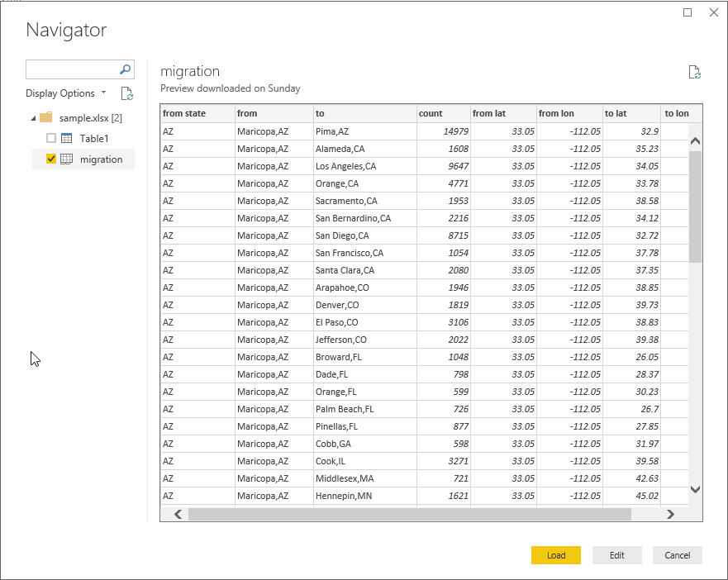Screen dimensions: 728x580
Task: Click the horizontal scrollbar right arrow
Action: point(670,514)
